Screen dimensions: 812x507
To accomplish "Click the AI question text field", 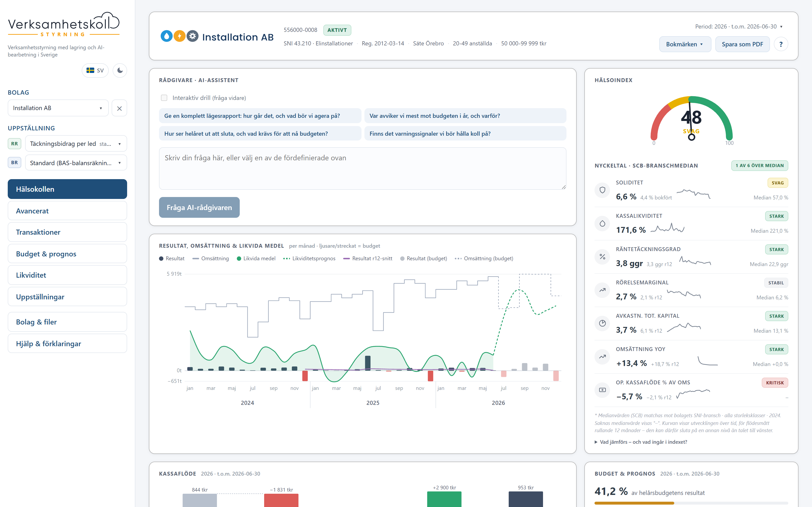I will click(362, 169).
